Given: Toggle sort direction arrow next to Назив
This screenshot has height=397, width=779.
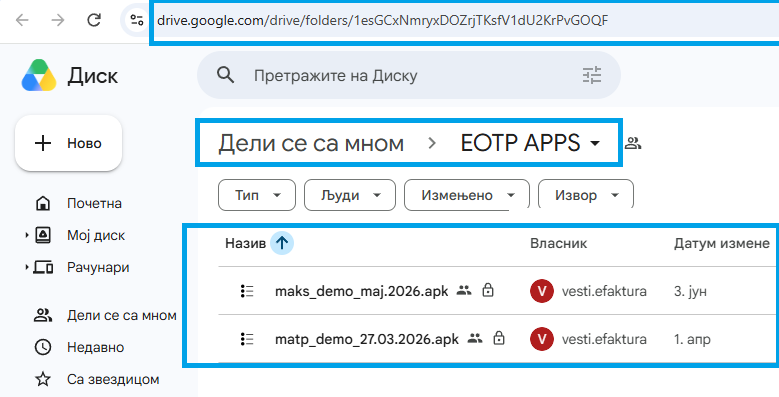Looking at the screenshot, I should point(282,243).
